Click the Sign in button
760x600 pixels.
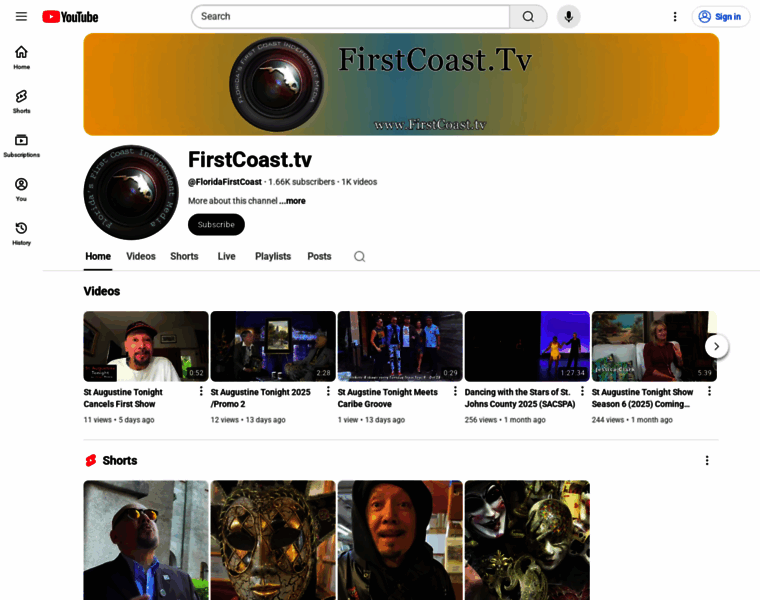tap(720, 16)
